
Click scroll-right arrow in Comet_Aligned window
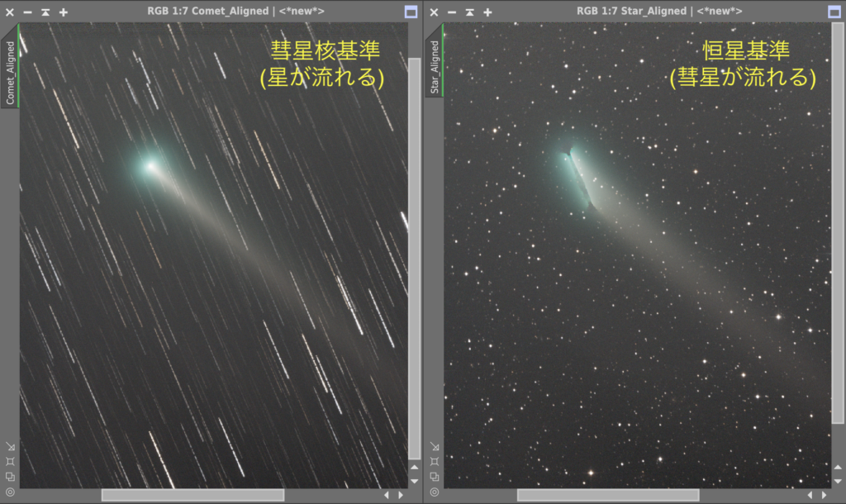click(x=401, y=495)
